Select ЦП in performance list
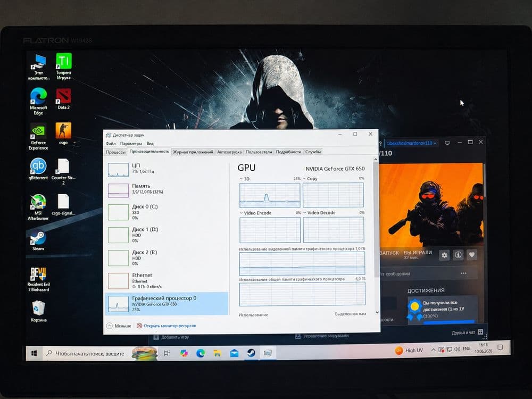 [x=167, y=169]
